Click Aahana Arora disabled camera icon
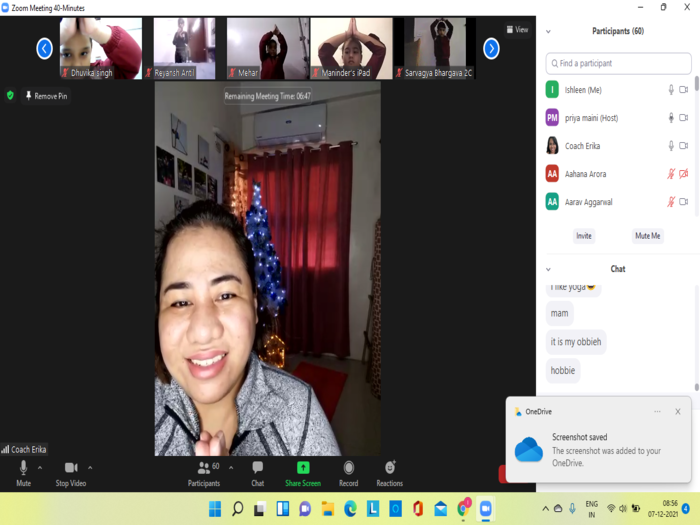The image size is (700, 525). pyautogui.click(x=683, y=174)
